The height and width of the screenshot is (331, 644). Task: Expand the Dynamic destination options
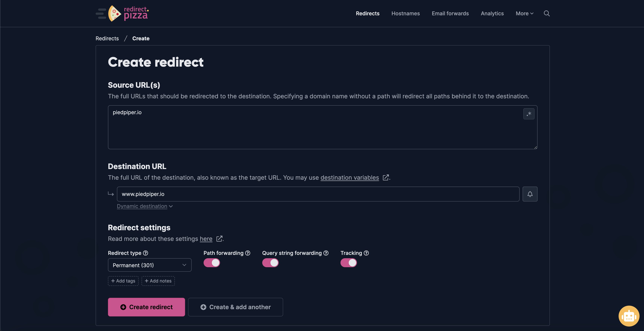coord(145,206)
